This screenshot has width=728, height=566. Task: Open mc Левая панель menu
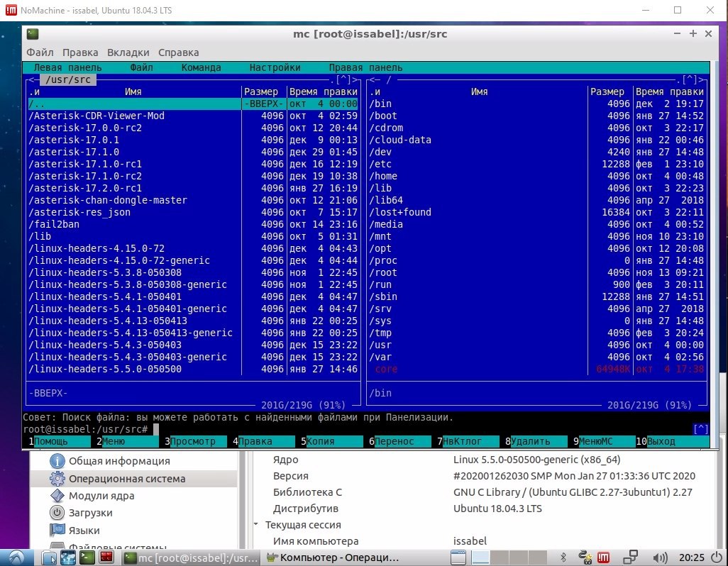pos(68,67)
